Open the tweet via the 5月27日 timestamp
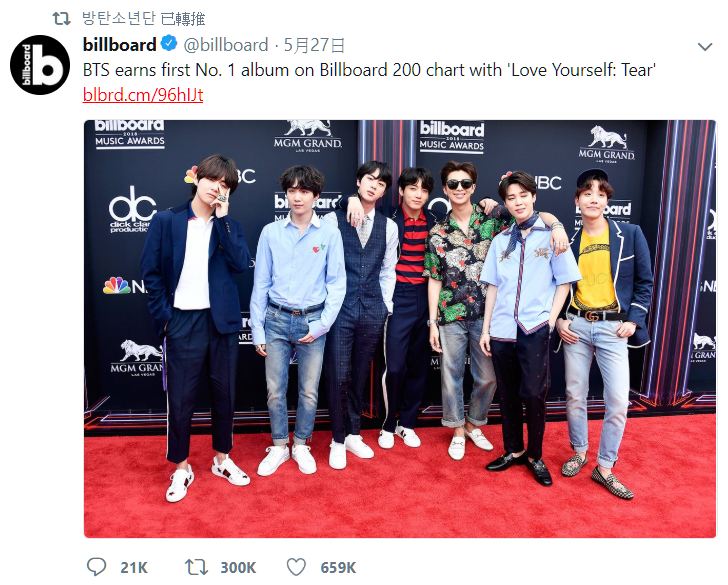This screenshot has width=728, height=585. pos(315,45)
